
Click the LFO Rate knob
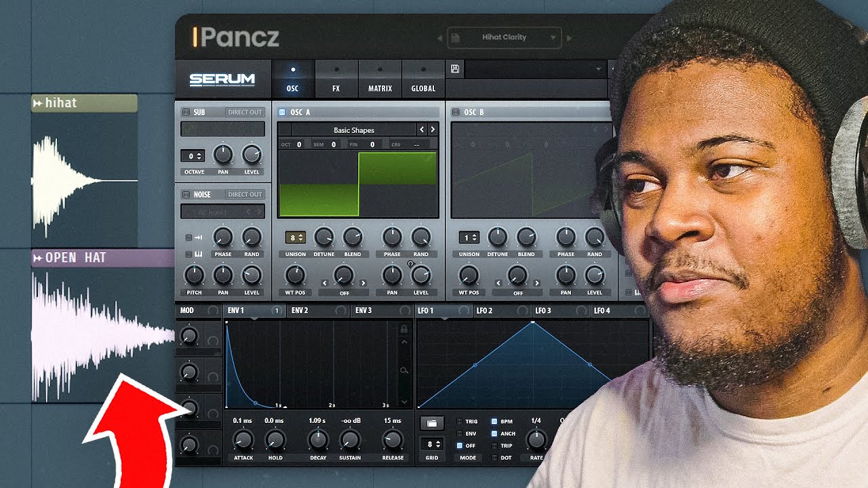pos(536,440)
